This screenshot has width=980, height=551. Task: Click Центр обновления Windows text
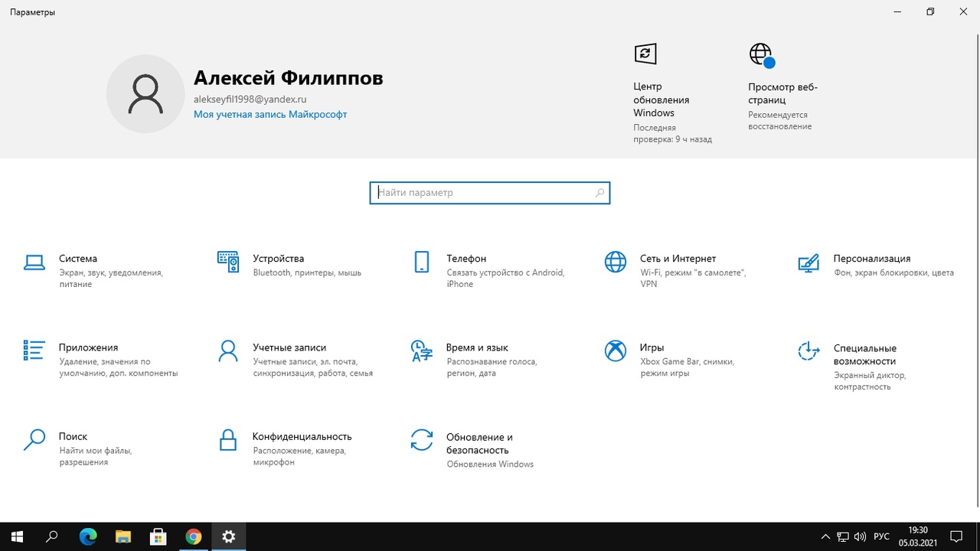click(661, 99)
